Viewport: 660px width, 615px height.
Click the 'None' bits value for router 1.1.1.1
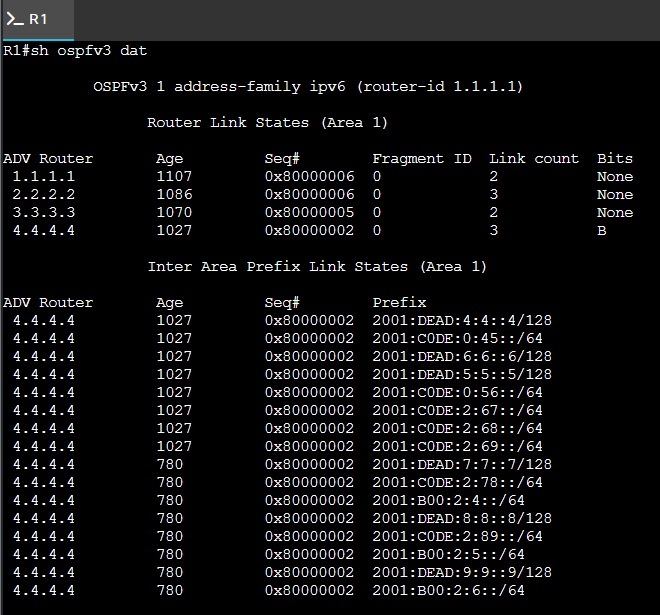click(615, 177)
